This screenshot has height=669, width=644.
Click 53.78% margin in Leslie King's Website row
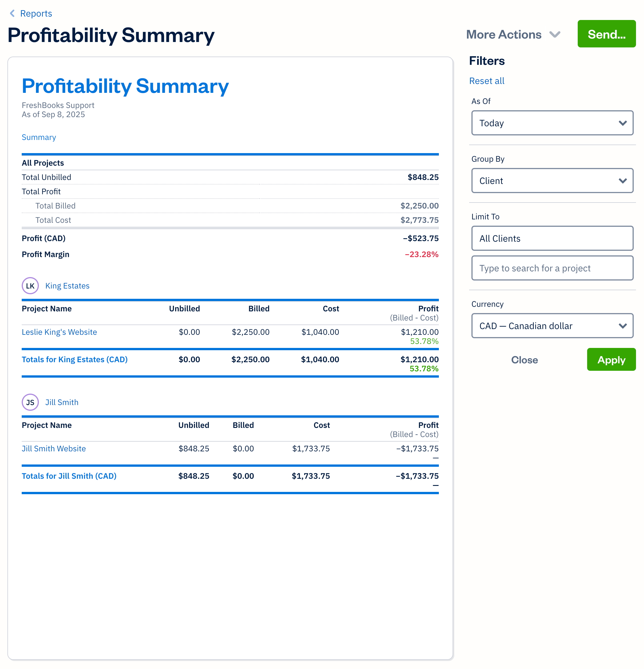point(424,341)
